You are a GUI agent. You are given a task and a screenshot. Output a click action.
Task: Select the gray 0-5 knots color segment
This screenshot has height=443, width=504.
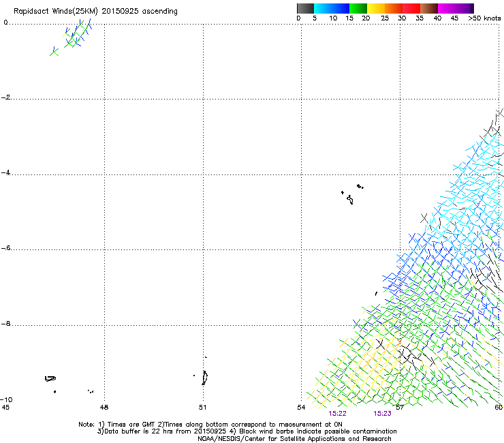click(x=305, y=8)
